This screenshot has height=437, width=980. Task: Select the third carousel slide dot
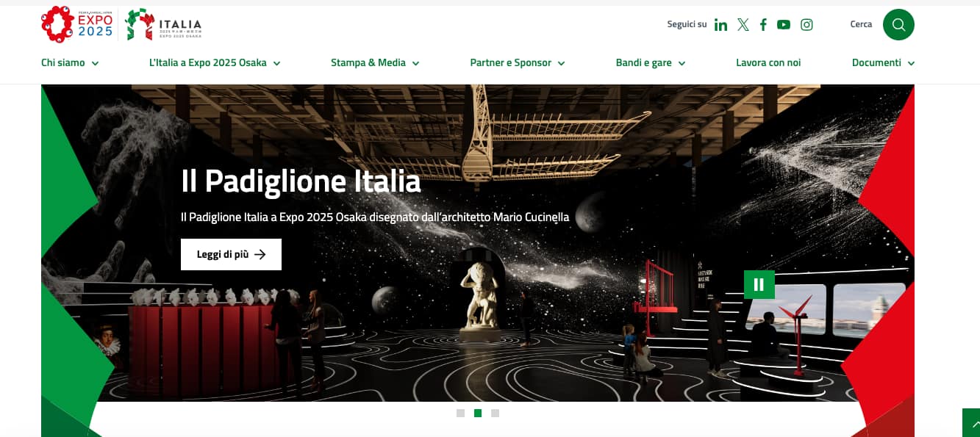[x=495, y=413]
